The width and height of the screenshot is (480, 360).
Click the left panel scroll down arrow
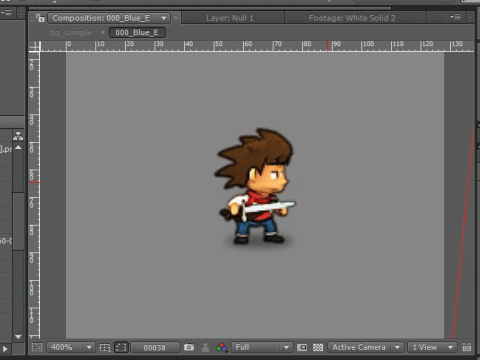pyautogui.click(x=18, y=337)
